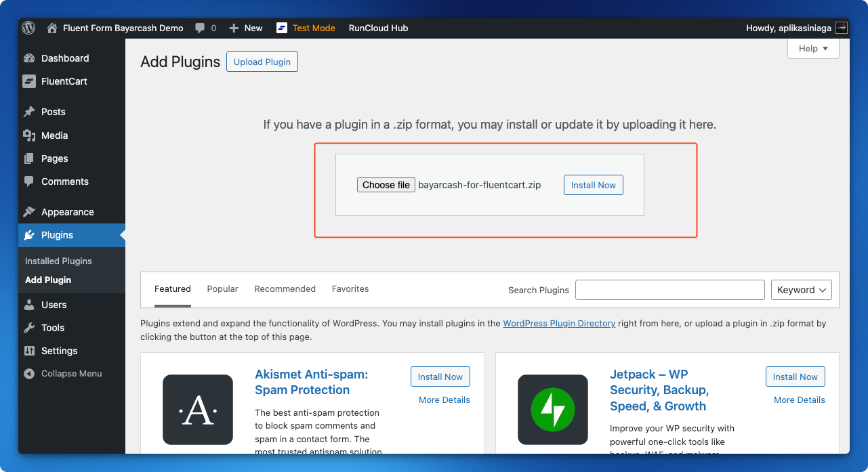Click the Choose file button
This screenshot has width=868, height=472.
(x=386, y=185)
